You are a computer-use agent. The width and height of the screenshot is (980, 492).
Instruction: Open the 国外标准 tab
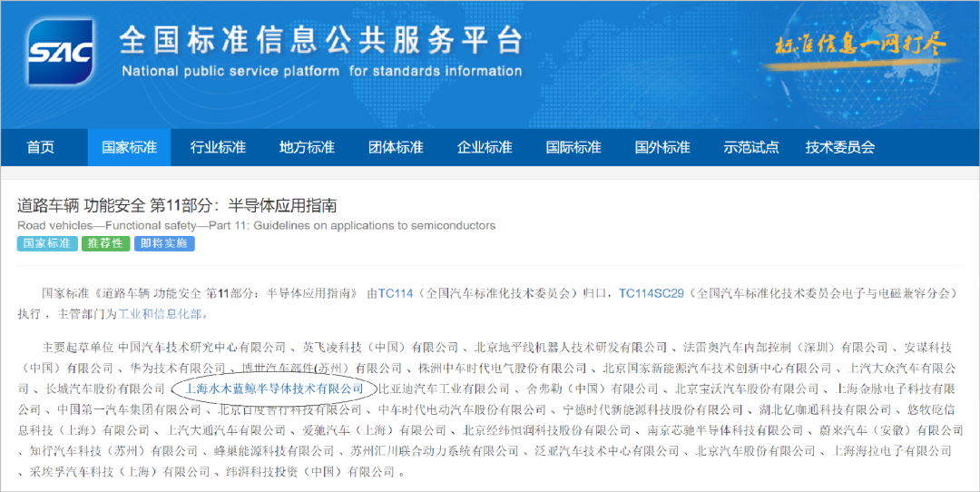(662, 148)
